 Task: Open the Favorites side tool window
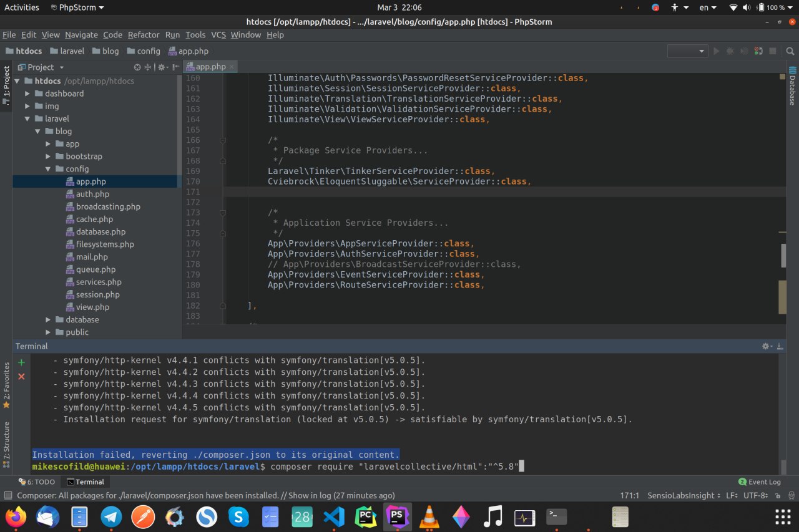pos(6,385)
